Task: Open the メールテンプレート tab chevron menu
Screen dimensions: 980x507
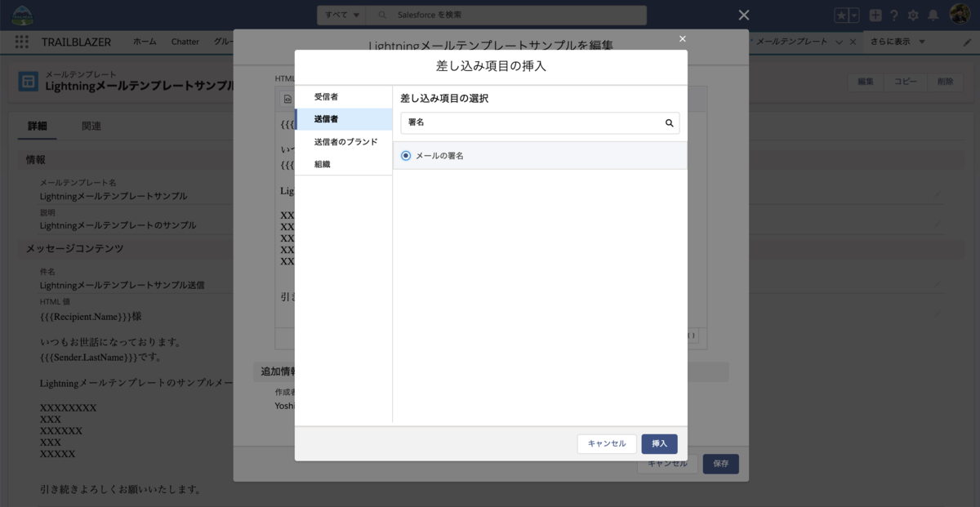Action: [839, 42]
